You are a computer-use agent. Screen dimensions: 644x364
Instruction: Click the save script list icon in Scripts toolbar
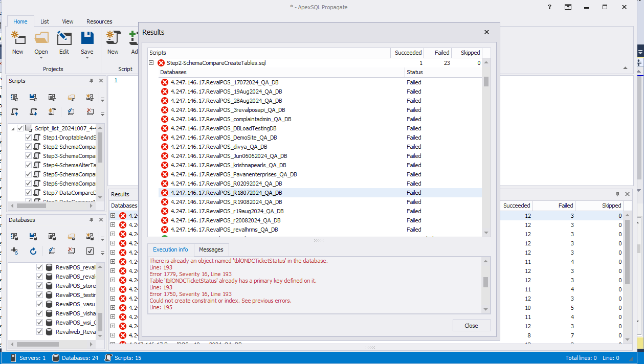[x=33, y=98]
